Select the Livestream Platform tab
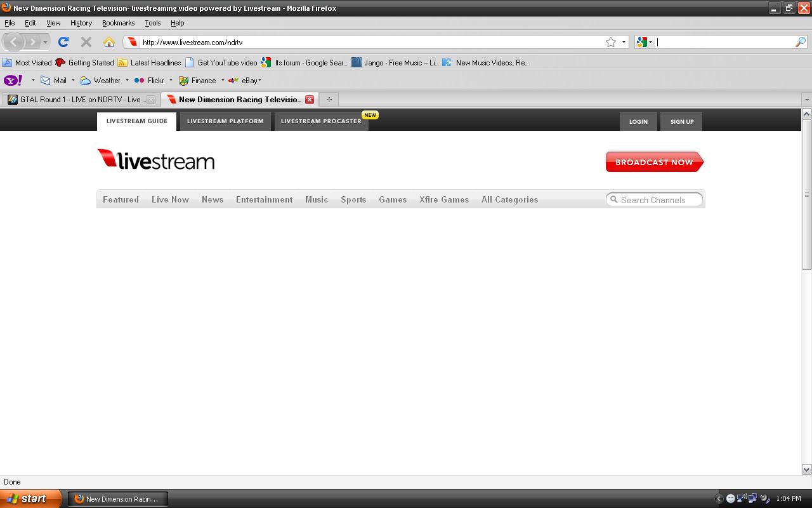Viewport: 812px width, 508px height. [x=225, y=121]
